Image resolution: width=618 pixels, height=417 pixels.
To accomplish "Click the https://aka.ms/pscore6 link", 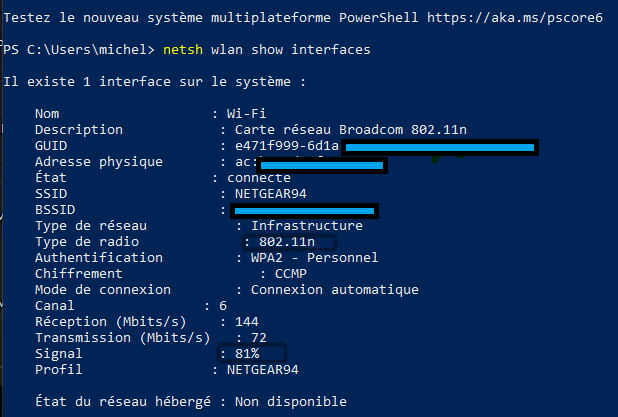I will [x=515, y=18].
